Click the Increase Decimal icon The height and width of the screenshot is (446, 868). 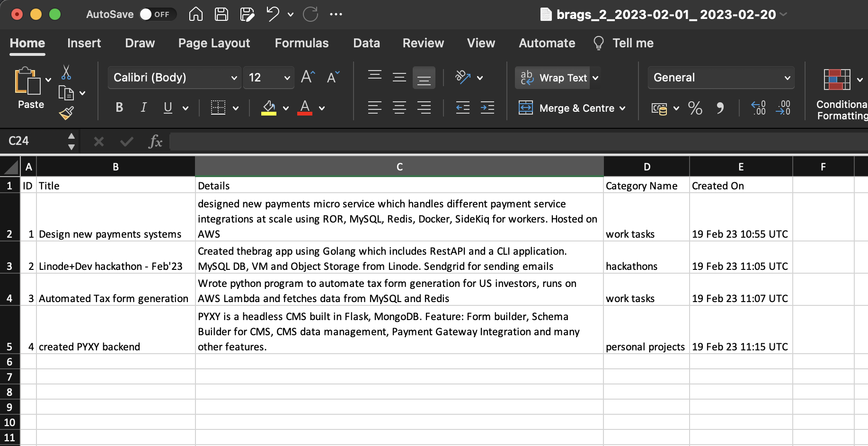point(758,108)
